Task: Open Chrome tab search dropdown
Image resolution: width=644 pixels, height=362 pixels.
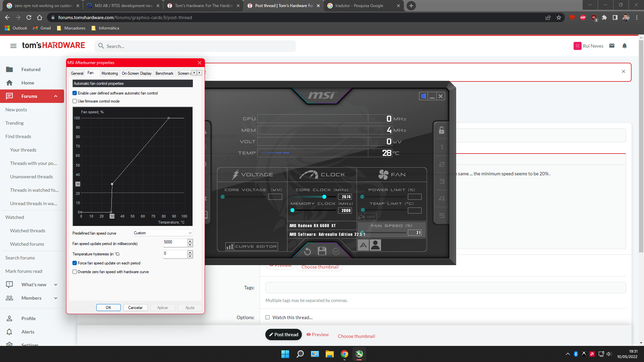Action: 590,5
